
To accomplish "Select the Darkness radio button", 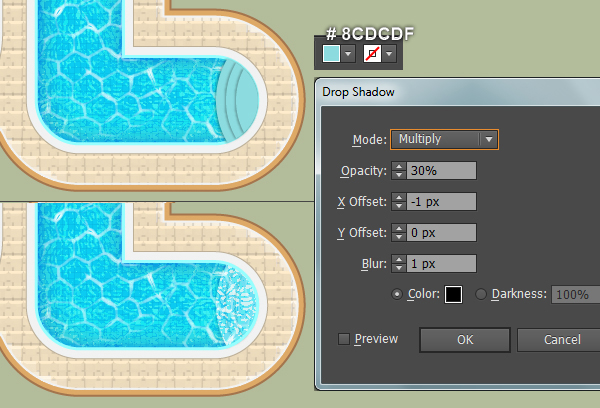I will (481, 294).
